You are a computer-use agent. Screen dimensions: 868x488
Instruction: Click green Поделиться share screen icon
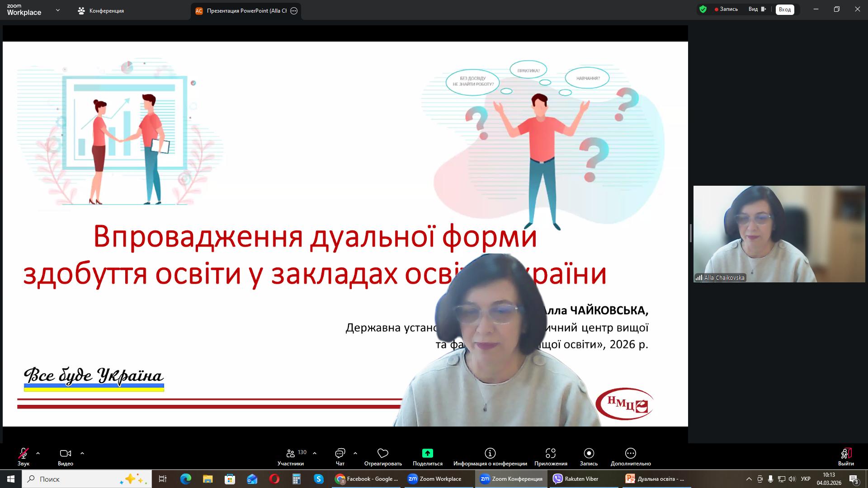pos(427,453)
